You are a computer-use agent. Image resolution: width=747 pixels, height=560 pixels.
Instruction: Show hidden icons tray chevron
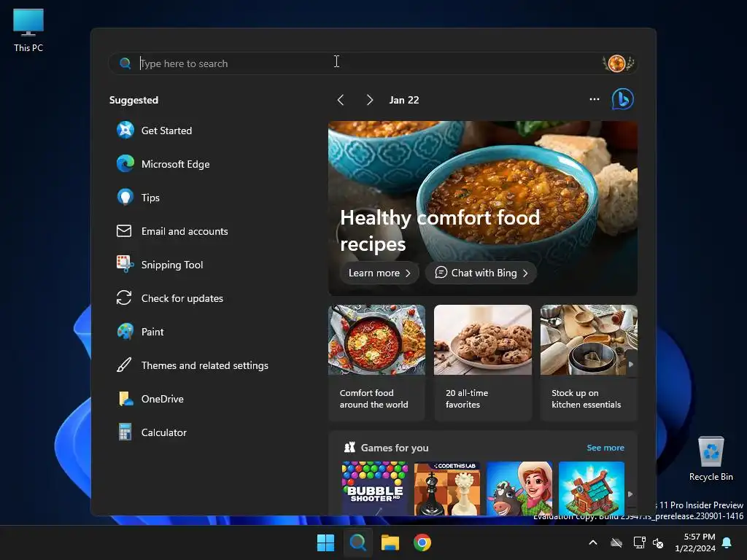click(593, 542)
